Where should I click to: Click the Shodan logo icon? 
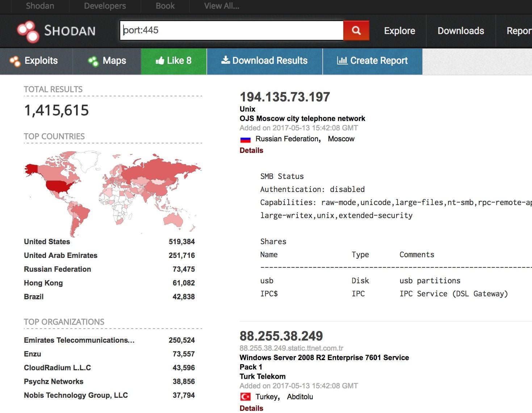point(28,31)
